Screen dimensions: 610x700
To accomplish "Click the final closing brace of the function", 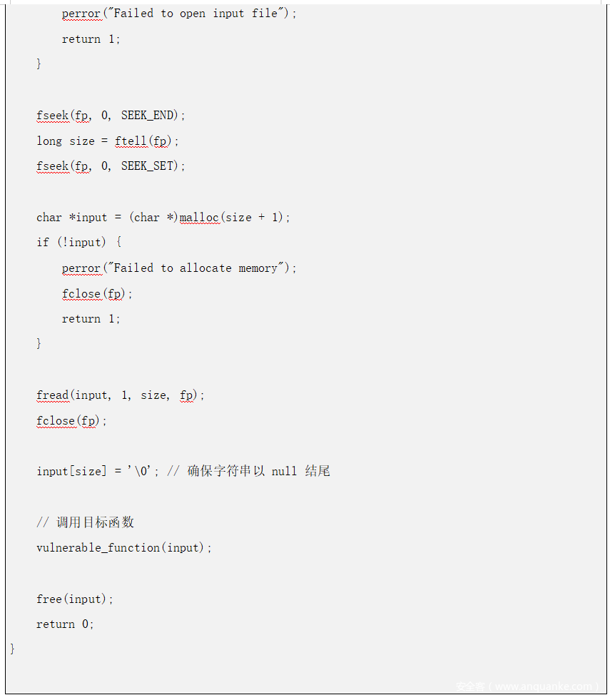I will pyautogui.click(x=12, y=649).
